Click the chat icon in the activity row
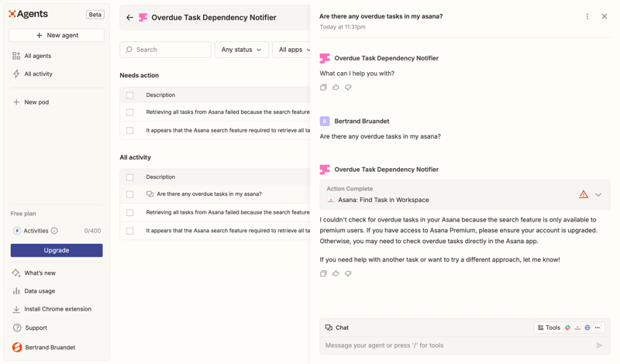The width and height of the screenshot is (620, 364). coord(150,194)
